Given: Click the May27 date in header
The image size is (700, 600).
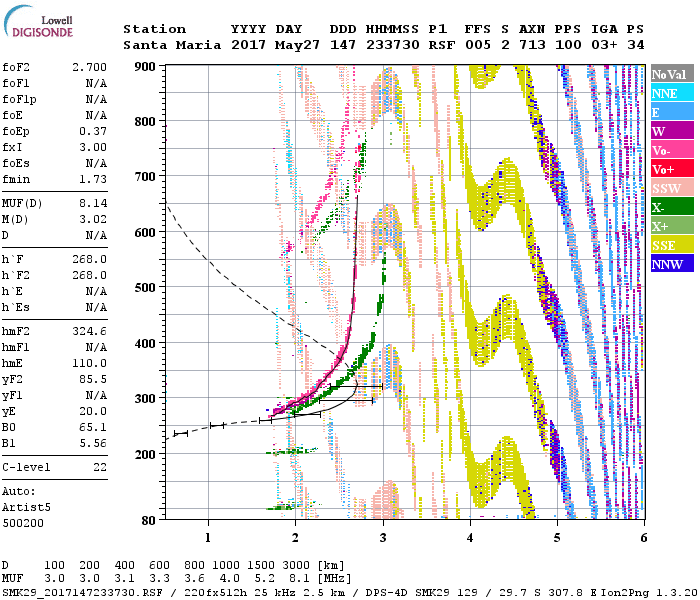Looking at the screenshot, I should pyautogui.click(x=297, y=45).
